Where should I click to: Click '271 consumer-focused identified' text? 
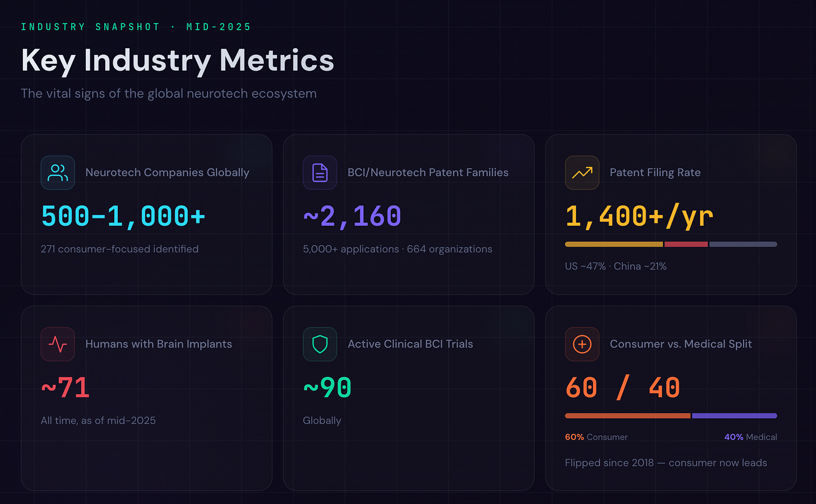(x=119, y=249)
